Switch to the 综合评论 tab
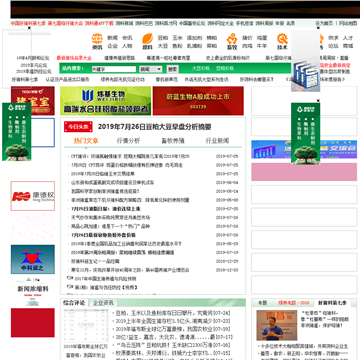The height and width of the screenshot is (360, 360). coord(74,303)
